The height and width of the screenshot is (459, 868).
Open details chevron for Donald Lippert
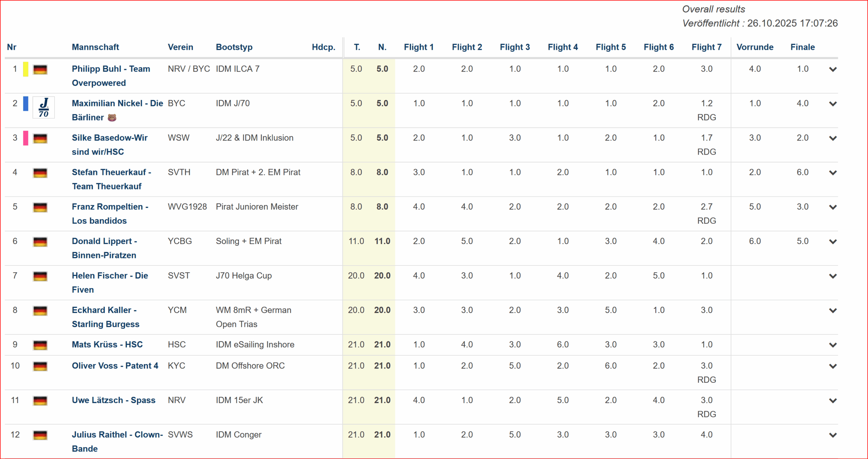pos(833,242)
